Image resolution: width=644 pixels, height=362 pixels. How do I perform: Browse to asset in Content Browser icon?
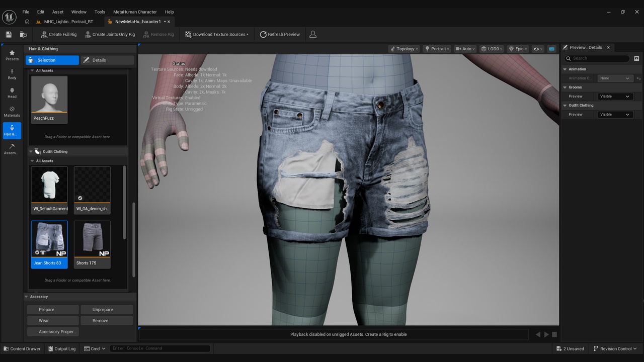(23, 34)
